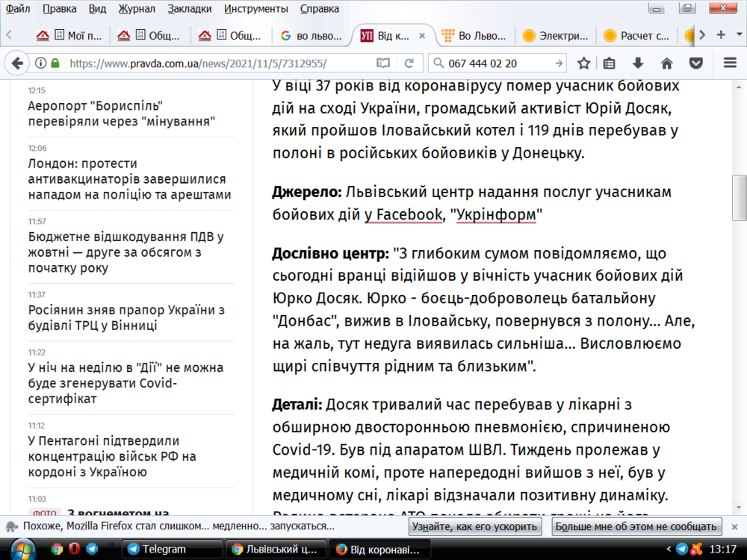
Task: Go to the browser Home page icon
Action: [x=667, y=63]
